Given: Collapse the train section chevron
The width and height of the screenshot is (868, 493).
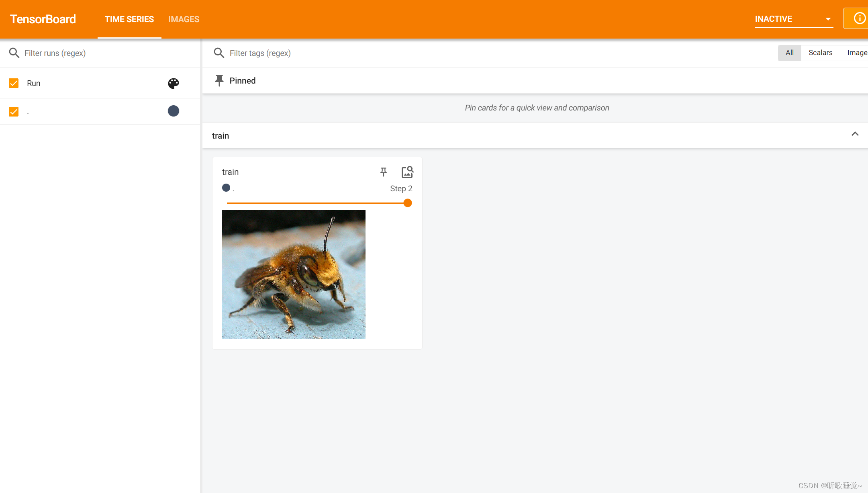Looking at the screenshot, I should pos(855,134).
